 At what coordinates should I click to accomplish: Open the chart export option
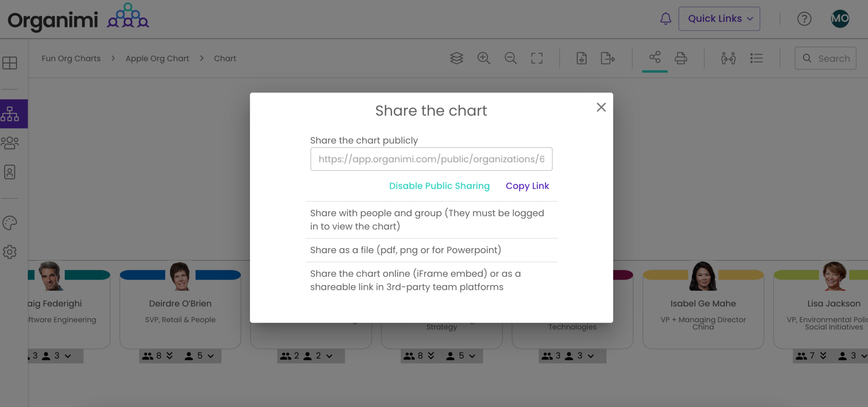[x=608, y=58]
